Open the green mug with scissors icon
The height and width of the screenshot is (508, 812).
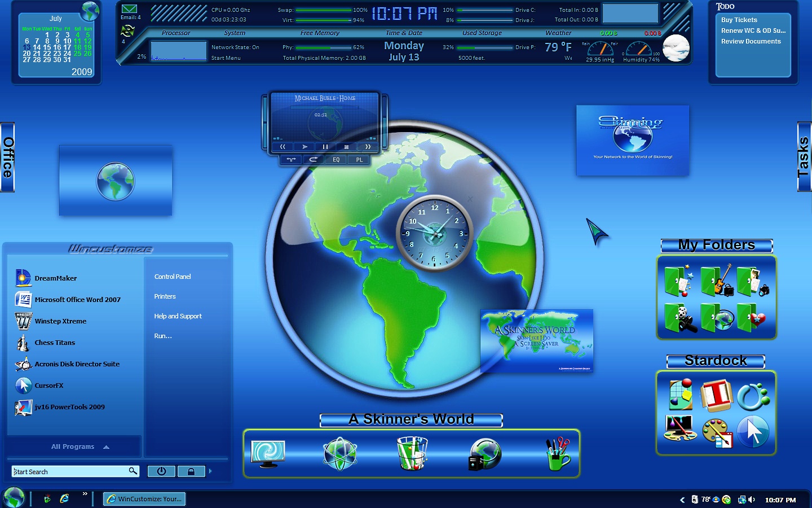(558, 453)
